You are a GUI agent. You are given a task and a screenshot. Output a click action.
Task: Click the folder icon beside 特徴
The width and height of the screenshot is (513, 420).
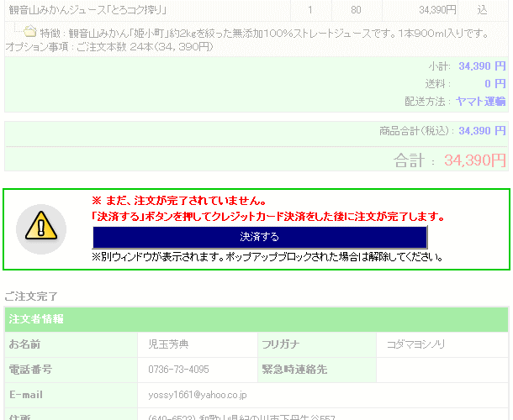coord(30,31)
